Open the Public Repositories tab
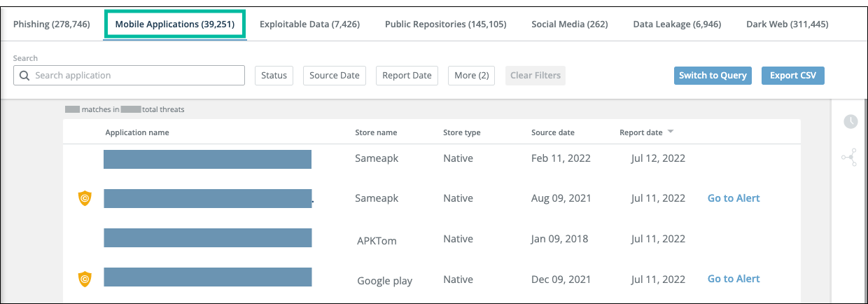Image resolution: width=868 pixels, height=304 pixels. pos(445,25)
